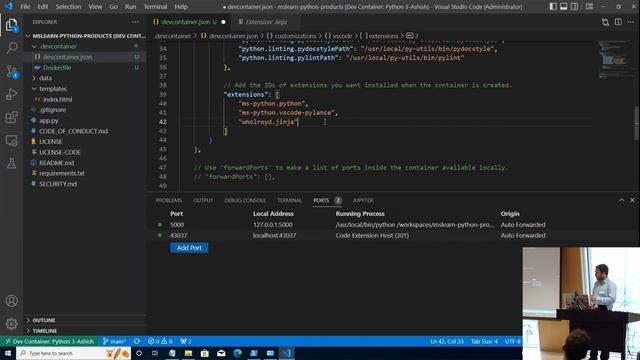640x360 pixels.
Task: Close the bottom panel
Action: pos(632,200)
